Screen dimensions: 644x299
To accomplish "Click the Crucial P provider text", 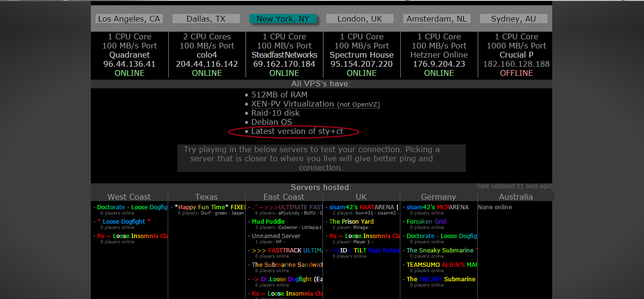I will (x=516, y=55).
